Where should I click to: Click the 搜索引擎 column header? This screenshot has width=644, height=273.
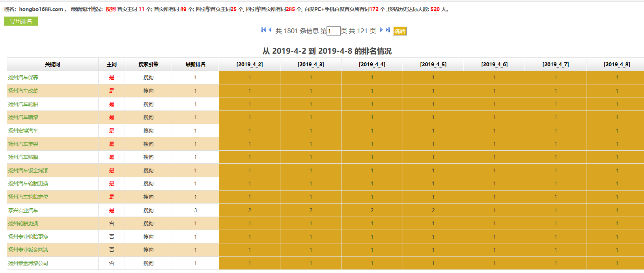coord(148,64)
